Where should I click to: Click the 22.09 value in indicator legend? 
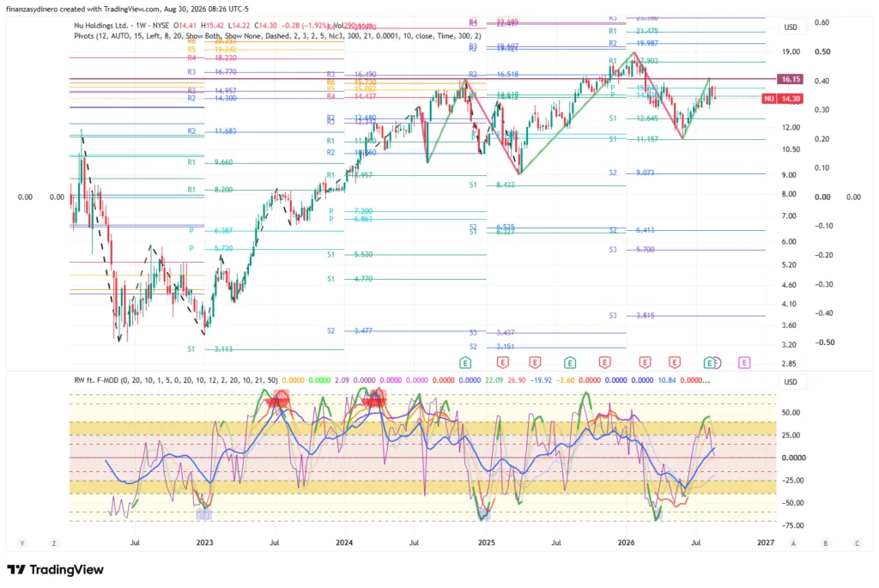point(494,380)
